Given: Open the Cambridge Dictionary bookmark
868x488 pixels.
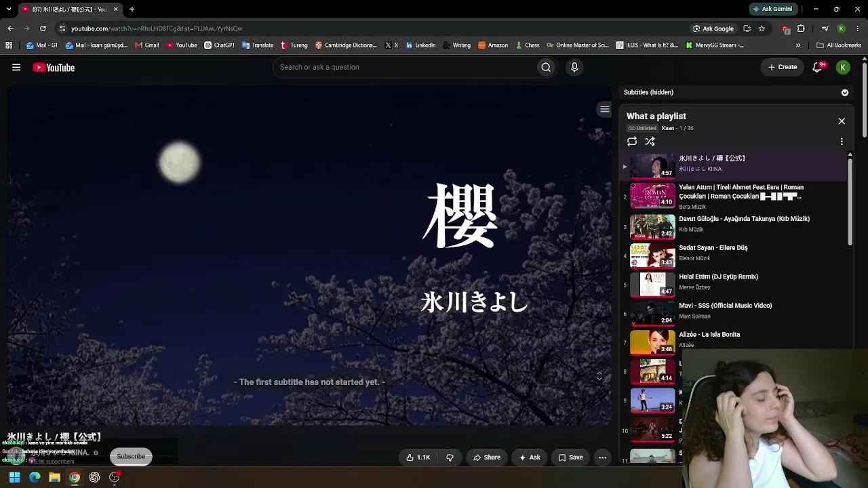Looking at the screenshot, I should 346,45.
